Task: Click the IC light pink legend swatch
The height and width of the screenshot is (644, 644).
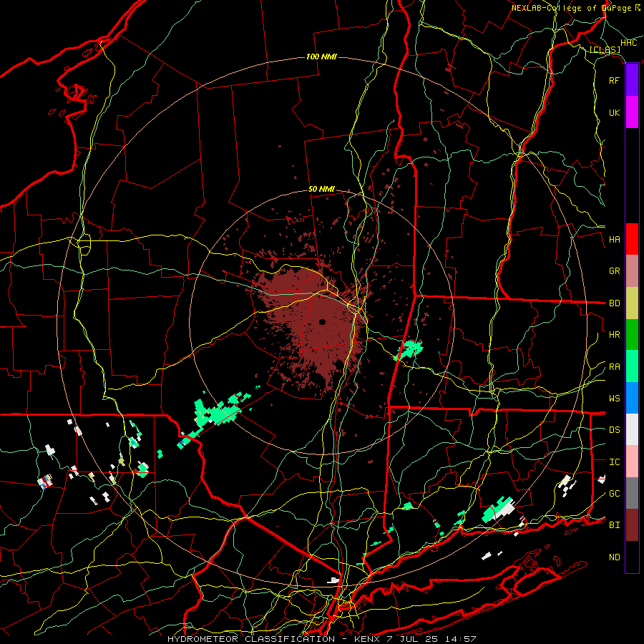Action: pyautogui.click(x=632, y=462)
